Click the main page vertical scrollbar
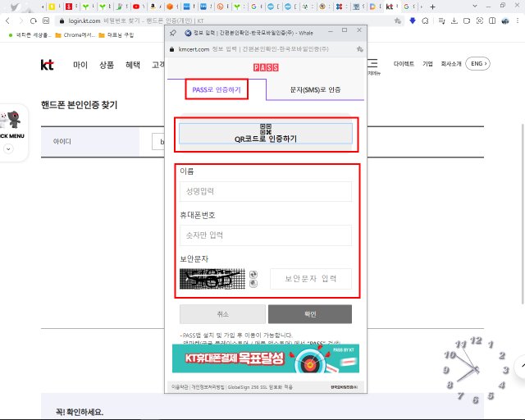Viewport: 525px width, 420px height. [x=523, y=213]
